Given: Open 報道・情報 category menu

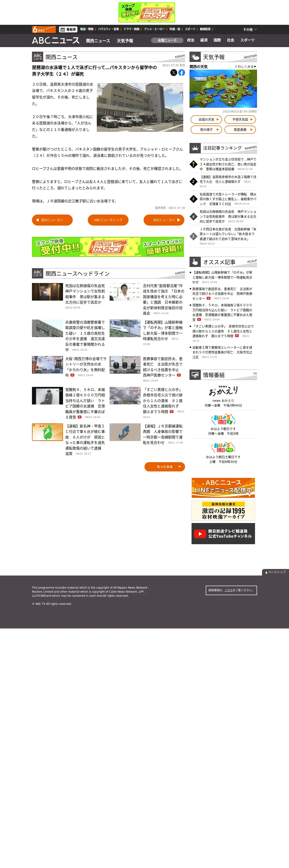Looking at the screenshot, I should pos(88,29).
